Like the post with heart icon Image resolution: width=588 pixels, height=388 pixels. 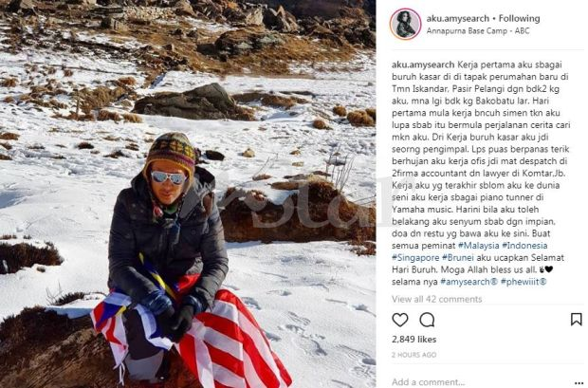click(x=400, y=320)
